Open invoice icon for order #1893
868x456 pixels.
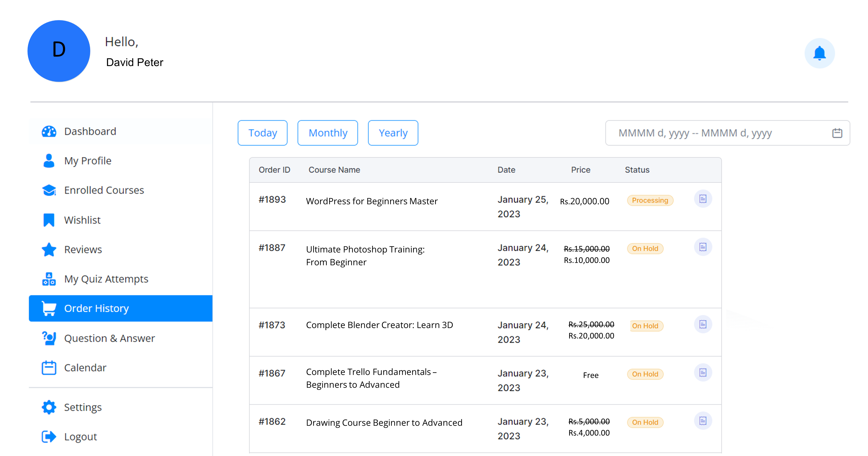click(x=702, y=199)
